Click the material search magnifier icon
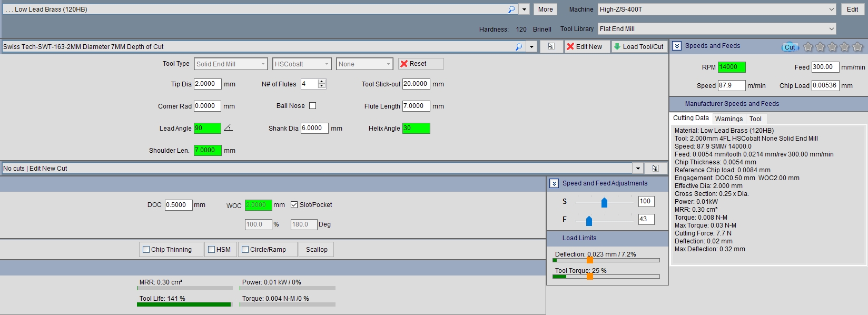The height and width of the screenshot is (315, 868). coord(511,9)
